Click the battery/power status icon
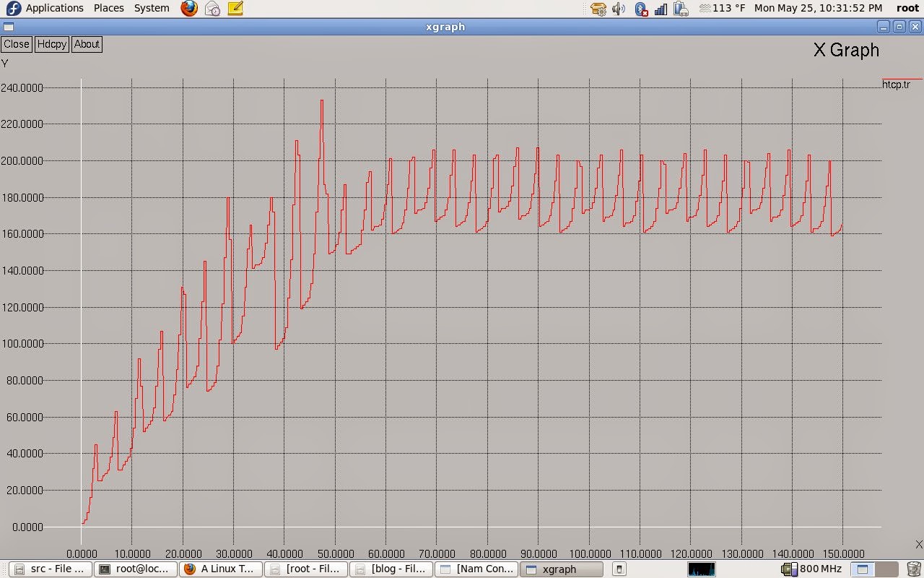This screenshot has height=578, width=924. [681, 8]
